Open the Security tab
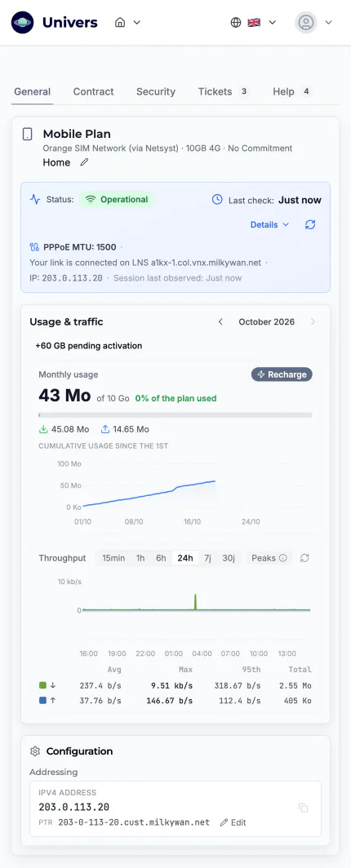 (x=156, y=92)
